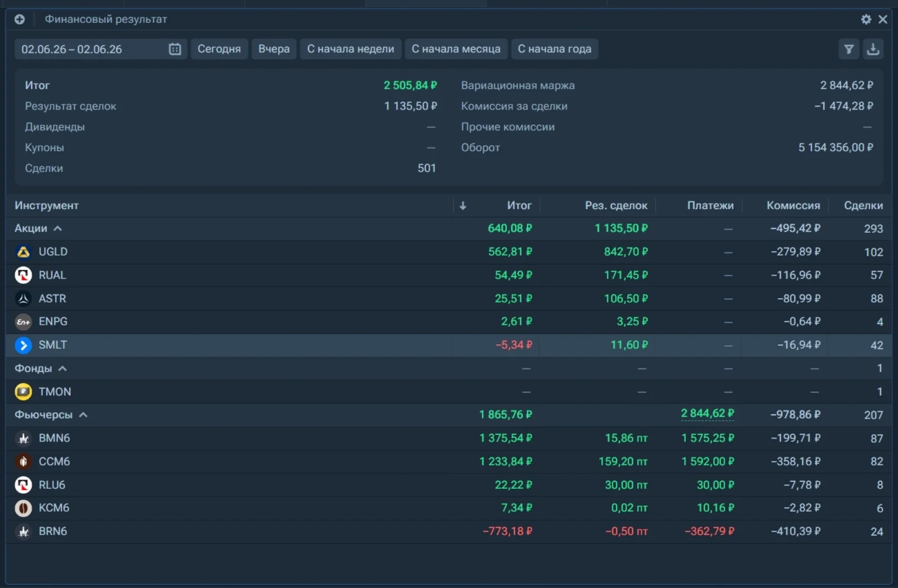
Task: Click the CCM6 futures logo
Action: click(23, 462)
